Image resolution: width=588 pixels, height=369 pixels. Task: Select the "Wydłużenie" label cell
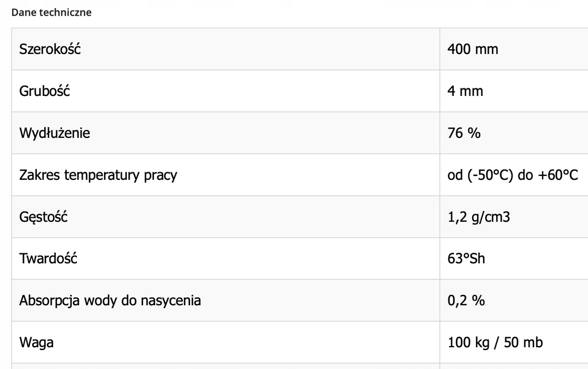tap(55, 133)
